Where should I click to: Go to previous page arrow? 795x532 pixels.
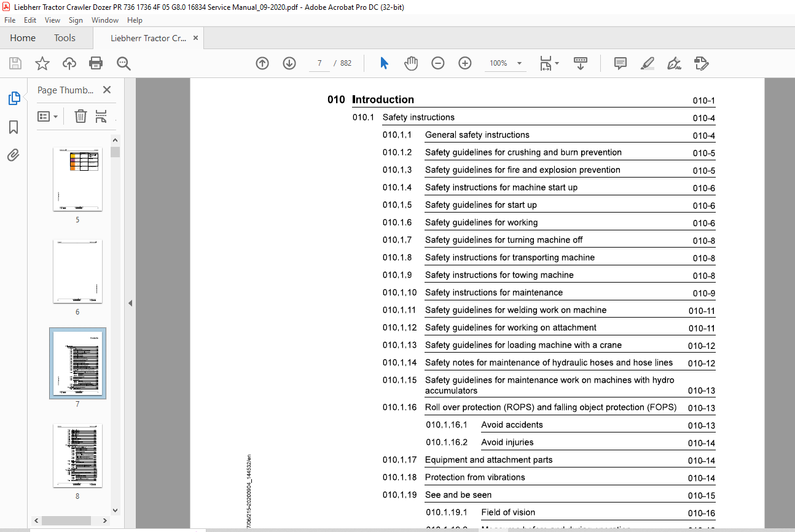point(262,63)
